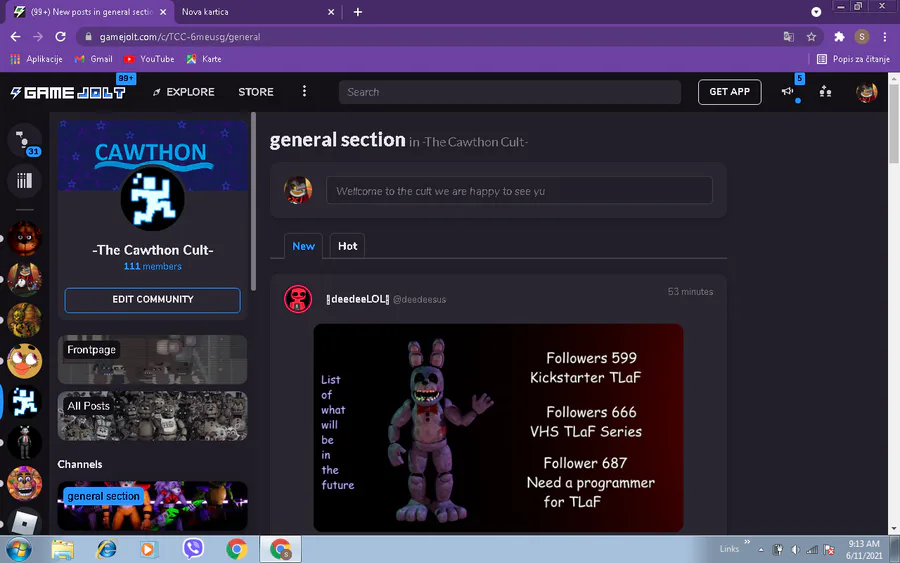Click the deedeeLOL username link

coord(358,299)
